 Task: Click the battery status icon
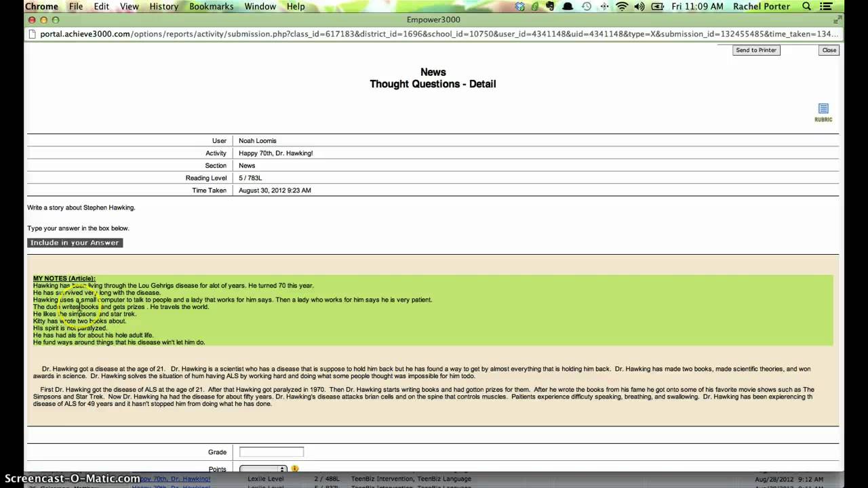coord(657,6)
